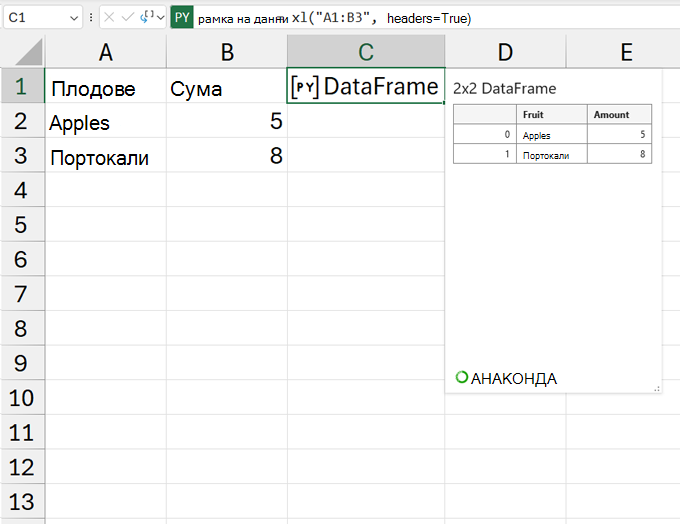
Task: Click cell B1 containing Сума
Action: click(227, 86)
